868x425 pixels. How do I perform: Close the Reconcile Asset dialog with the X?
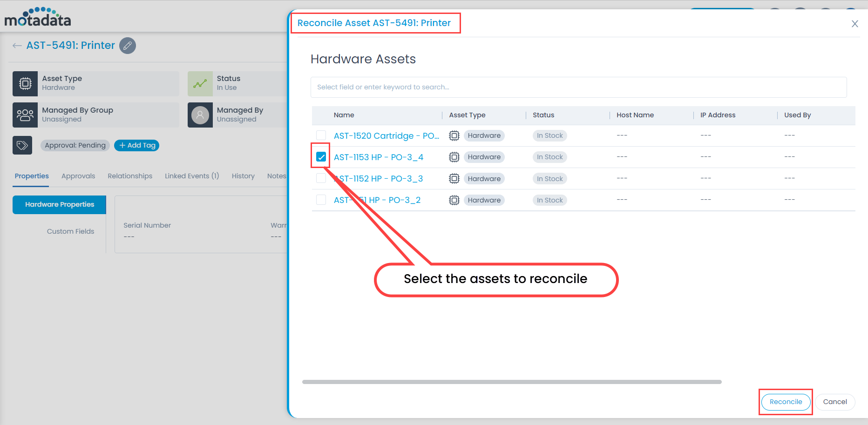855,23
